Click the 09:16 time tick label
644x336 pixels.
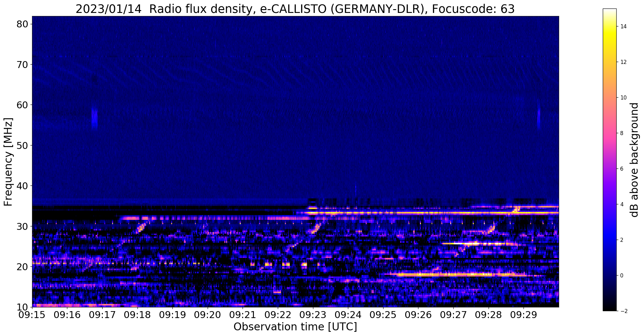point(67,315)
